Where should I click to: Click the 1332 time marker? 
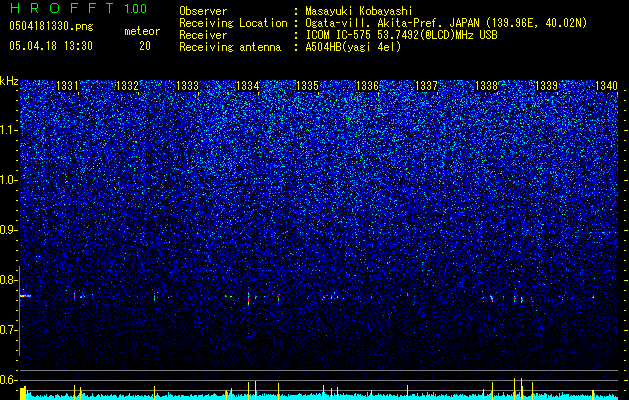[127, 86]
